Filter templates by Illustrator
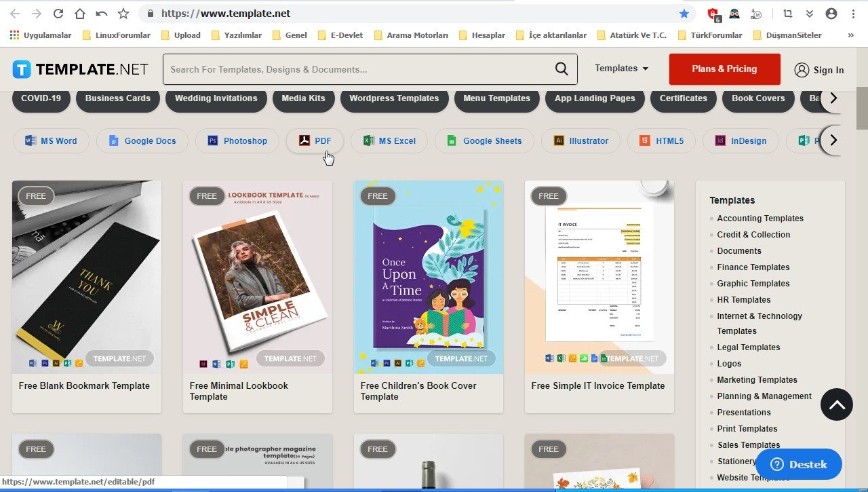Image resolution: width=868 pixels, height=492 pixels. pos(580,141)
